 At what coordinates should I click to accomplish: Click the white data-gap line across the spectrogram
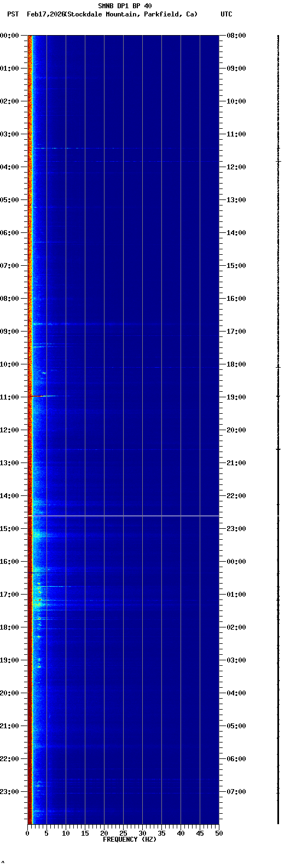pyautogui.click(x=123, y=516)
